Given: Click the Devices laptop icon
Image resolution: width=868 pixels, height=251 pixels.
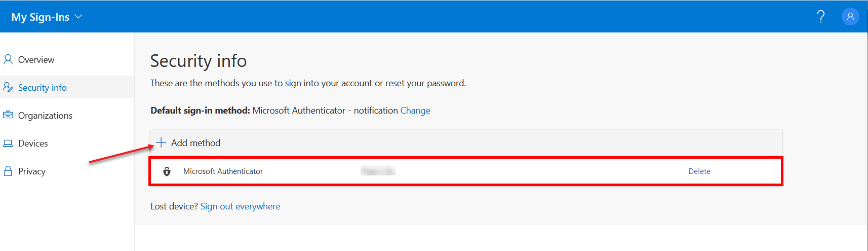Looking at the screenshot, I should 8,144.
